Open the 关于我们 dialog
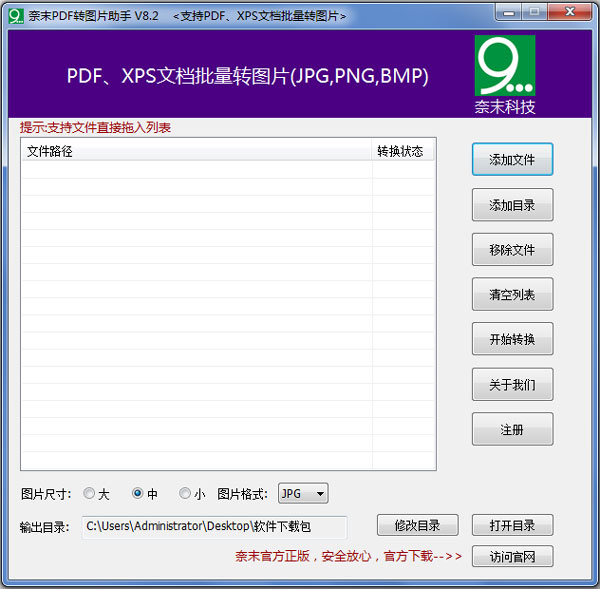This screenshot has width=600, height=589. tap(512, 385)
